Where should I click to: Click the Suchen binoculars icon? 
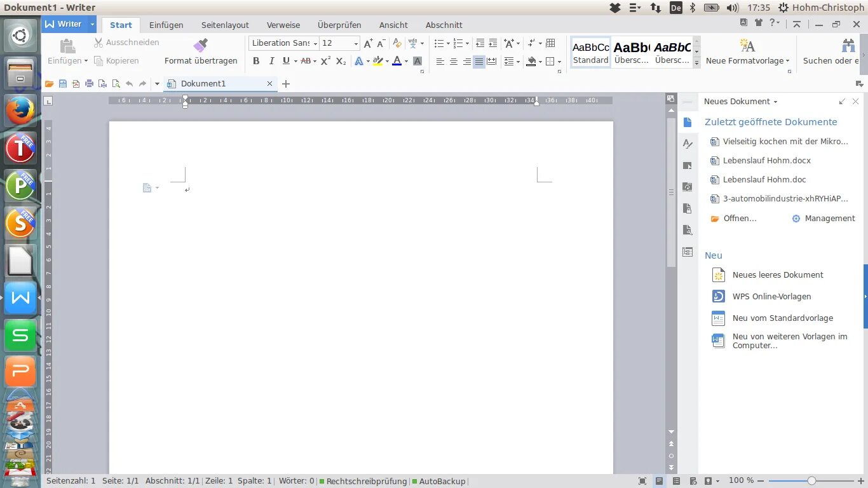(x=848, y=45)
